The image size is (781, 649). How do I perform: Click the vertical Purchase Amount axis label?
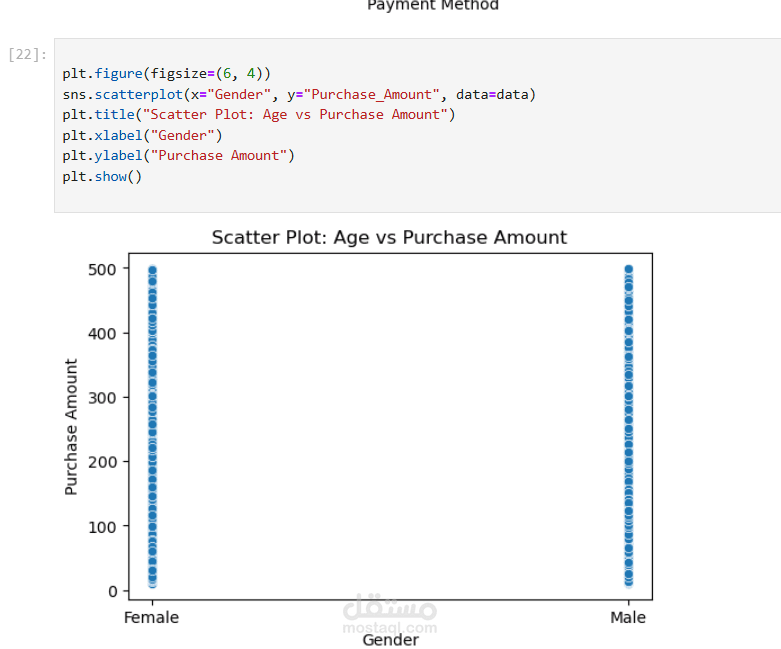tap(71, 427)
